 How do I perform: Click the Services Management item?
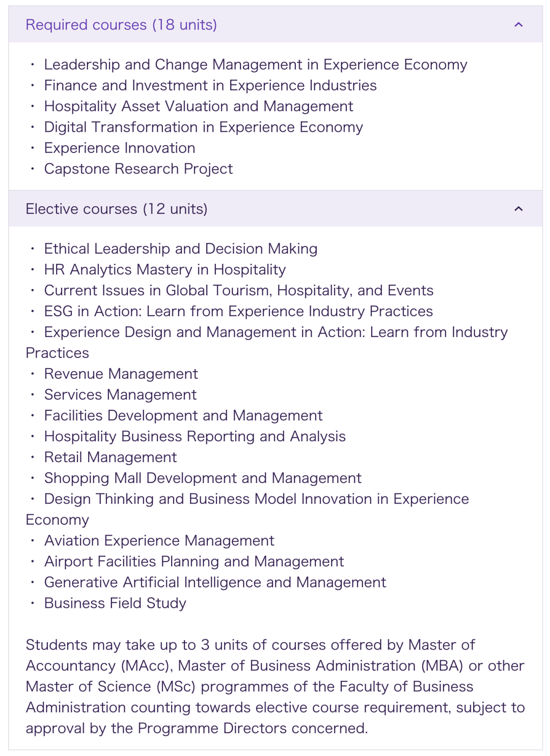(120, 395)
